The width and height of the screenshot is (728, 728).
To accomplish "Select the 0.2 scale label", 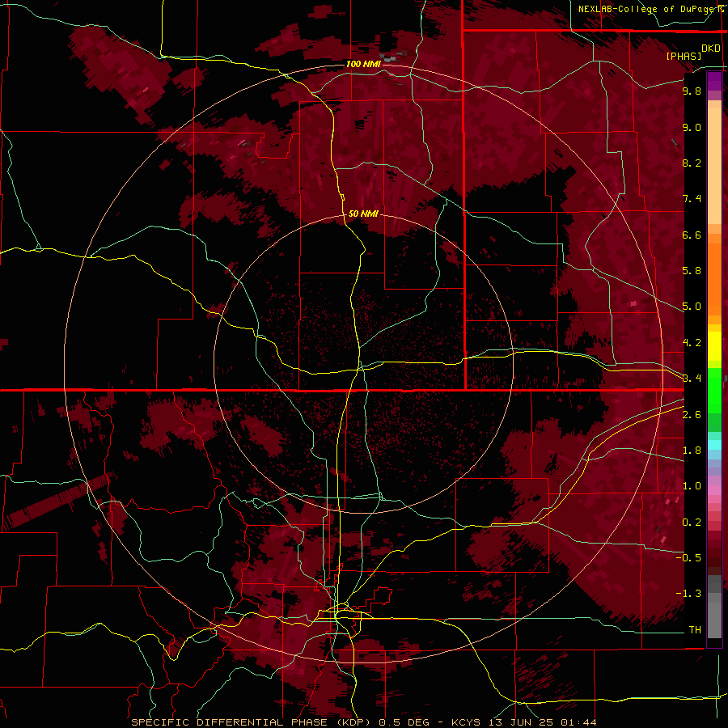I will 692,523.
